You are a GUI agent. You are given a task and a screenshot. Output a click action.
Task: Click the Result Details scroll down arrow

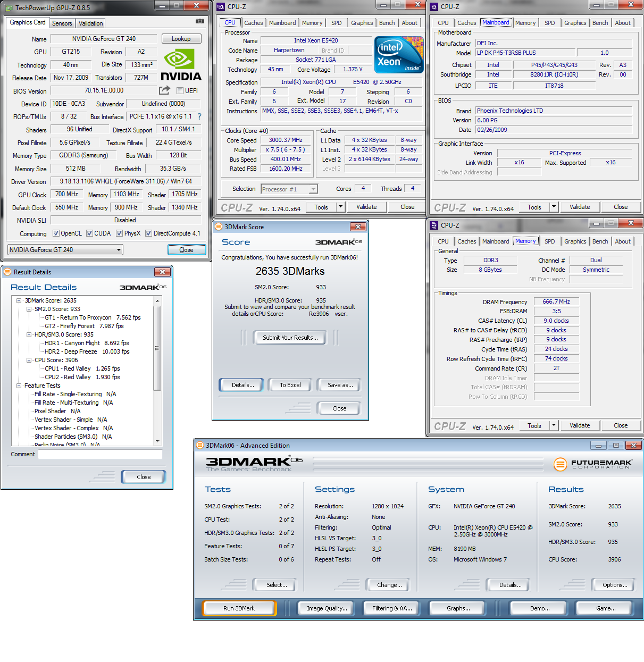[x=157, y=441]
